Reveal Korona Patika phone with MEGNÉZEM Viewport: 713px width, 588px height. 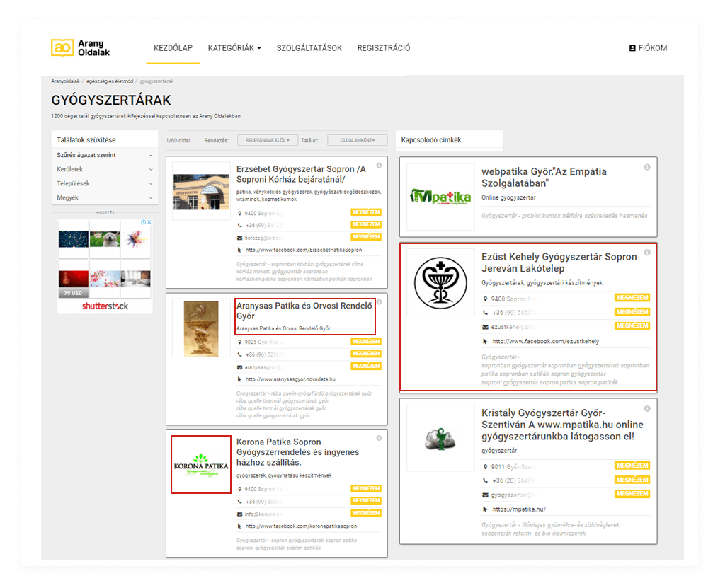click(366, 501)
